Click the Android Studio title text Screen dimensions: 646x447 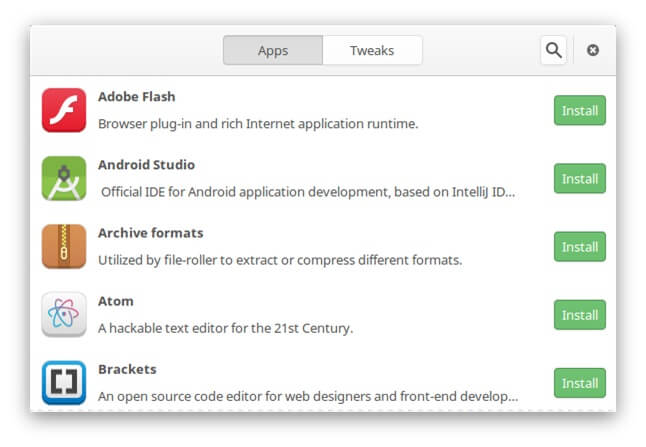146,165
